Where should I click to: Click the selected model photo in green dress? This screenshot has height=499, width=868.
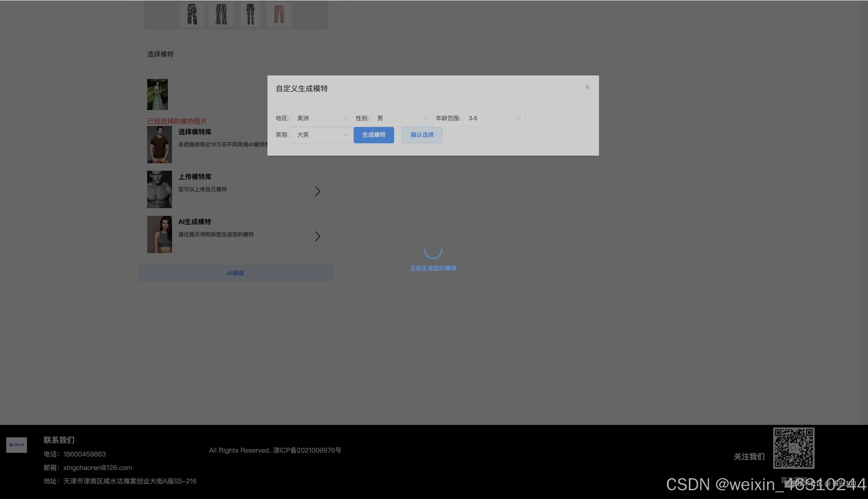(x=157, y=95)
